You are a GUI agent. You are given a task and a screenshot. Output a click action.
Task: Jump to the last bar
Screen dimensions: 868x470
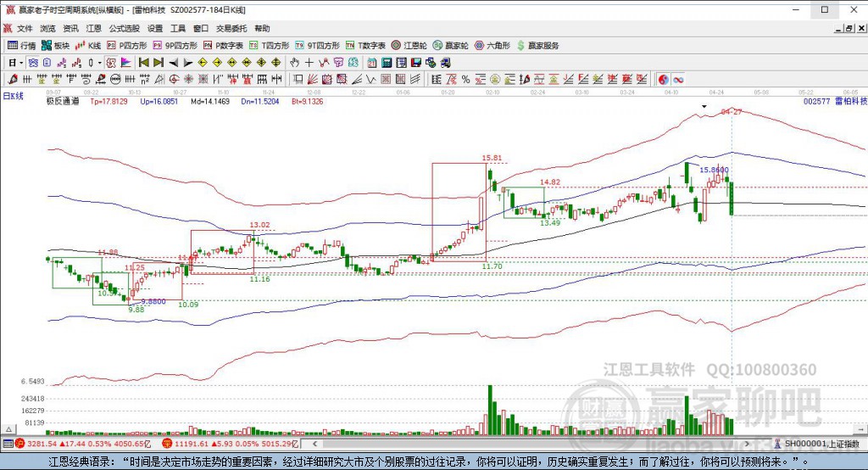(x=159, y=63)
